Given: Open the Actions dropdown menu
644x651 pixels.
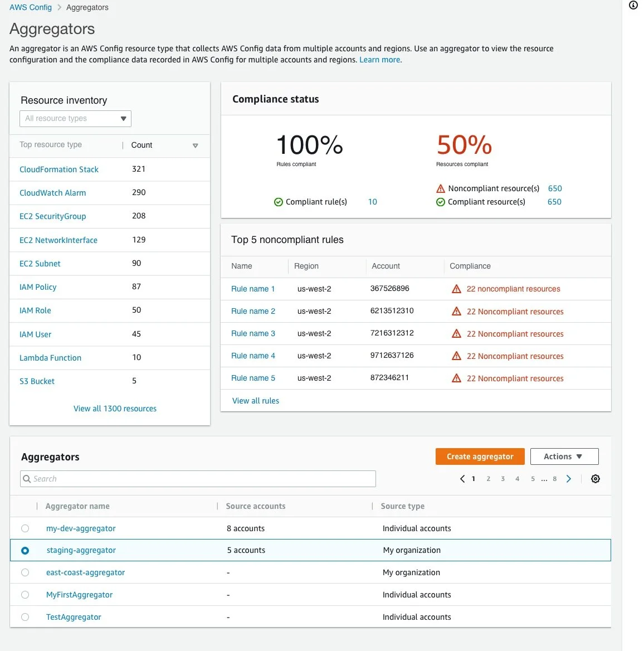Looking at the screenshot, I should 564,456.
